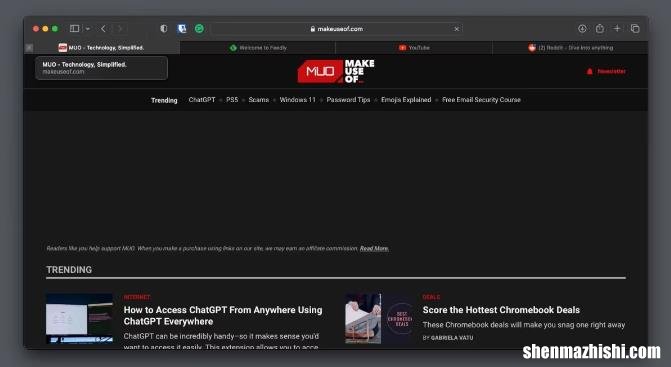Open the Emojis Explained trending topic
The height and width of the screenshot is (367, 671).
tap(406, 100)
